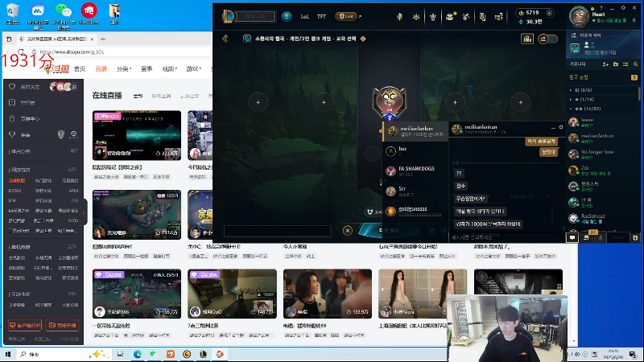Select friend Zdz in list

(602, 171)
